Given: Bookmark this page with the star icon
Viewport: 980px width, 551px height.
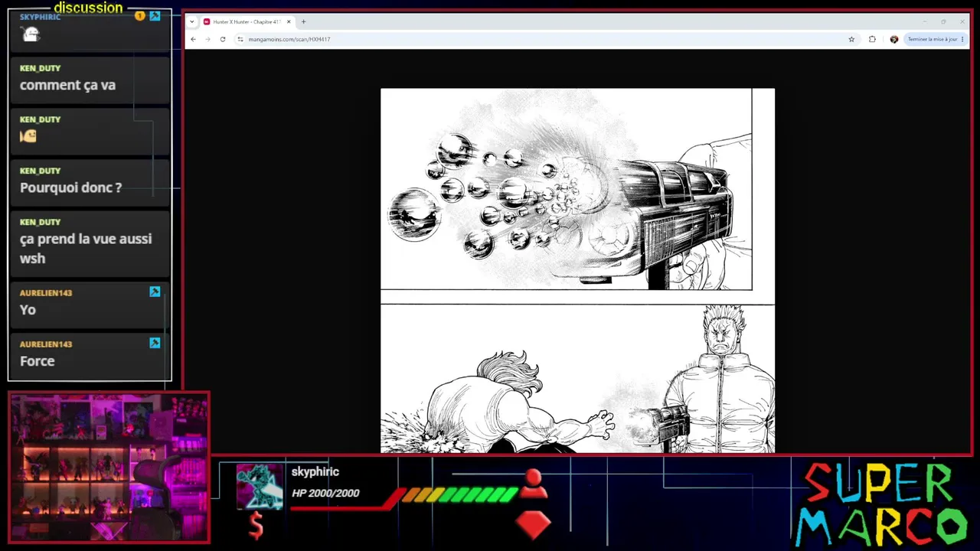Looking at the screenshot, I should (851, 39).
